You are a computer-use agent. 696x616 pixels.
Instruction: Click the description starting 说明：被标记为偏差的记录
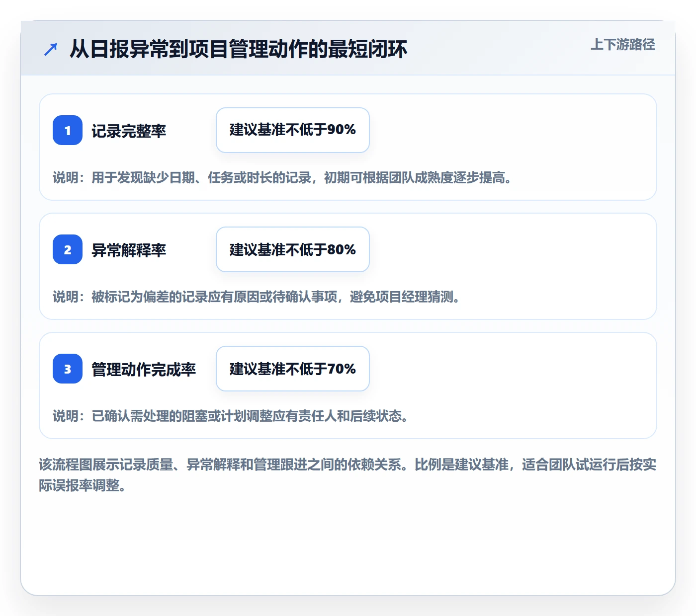tap(257, 297)
